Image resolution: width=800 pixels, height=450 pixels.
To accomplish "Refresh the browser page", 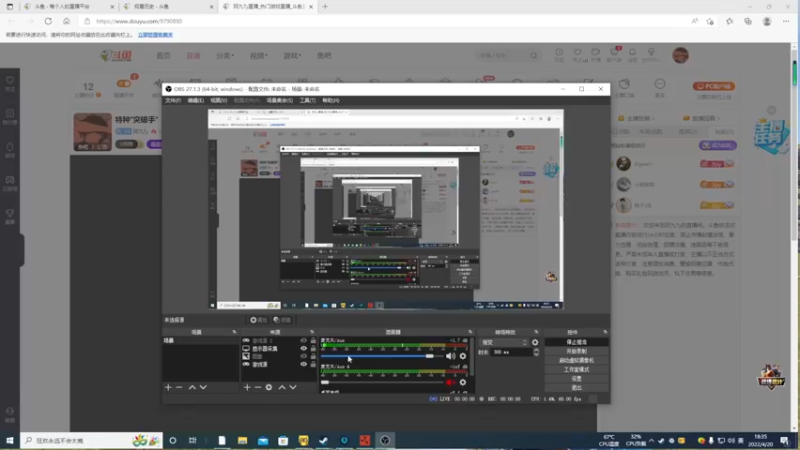I will coord(48,21).
